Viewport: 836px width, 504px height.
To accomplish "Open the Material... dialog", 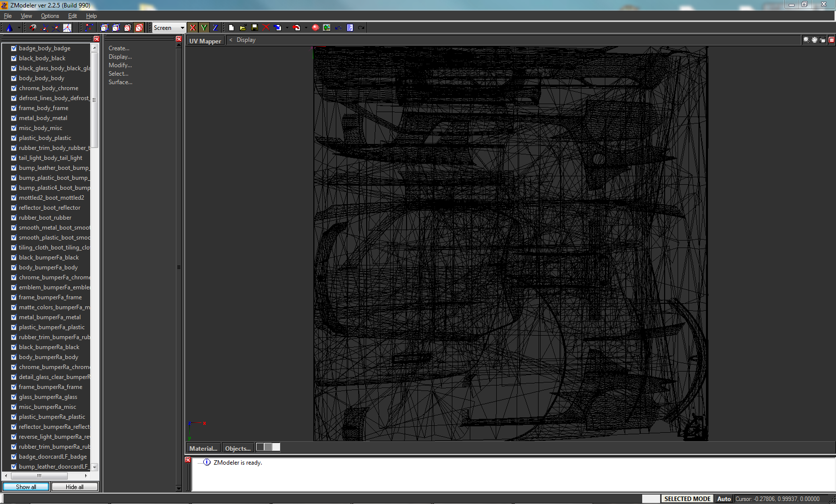I will [x=203, y=448].
